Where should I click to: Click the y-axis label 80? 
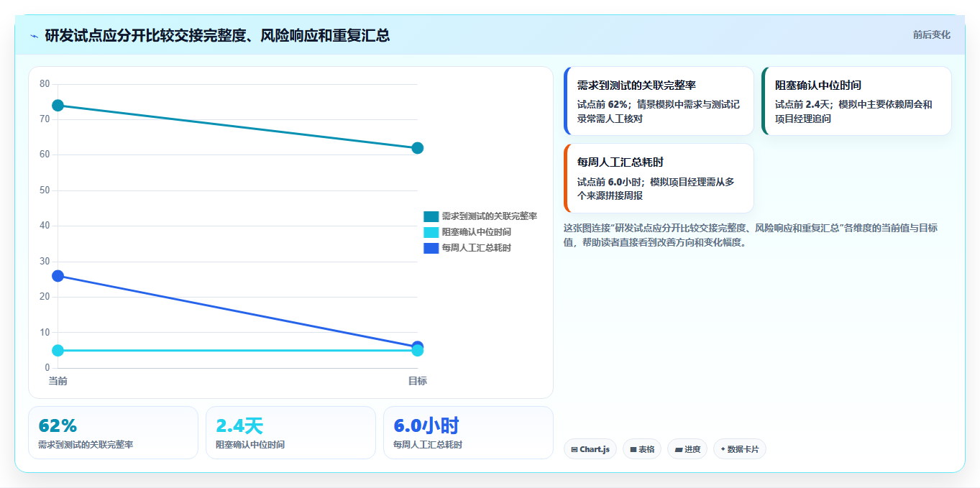pos(45,84)
